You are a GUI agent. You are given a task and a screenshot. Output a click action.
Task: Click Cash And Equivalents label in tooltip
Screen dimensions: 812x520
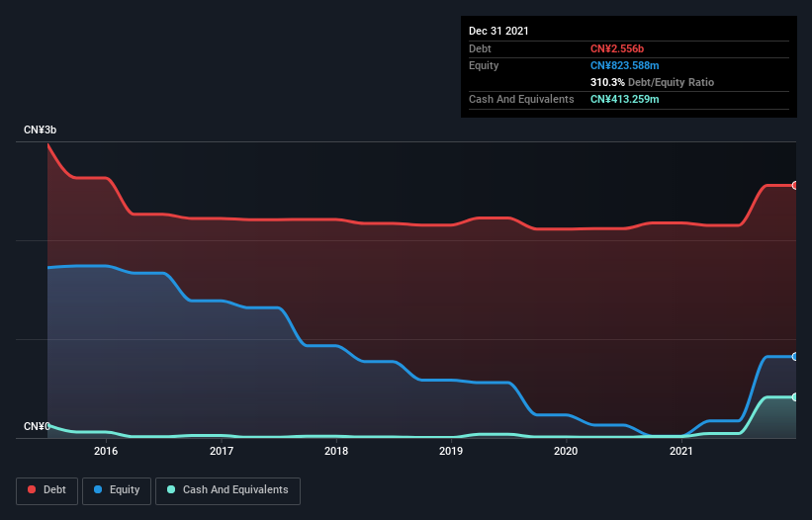pyautogui.click(x=521, y=99)
